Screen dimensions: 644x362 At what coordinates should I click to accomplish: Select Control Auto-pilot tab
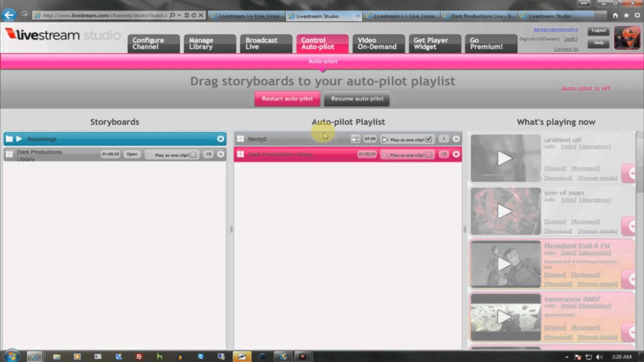(x=323, y=44)
